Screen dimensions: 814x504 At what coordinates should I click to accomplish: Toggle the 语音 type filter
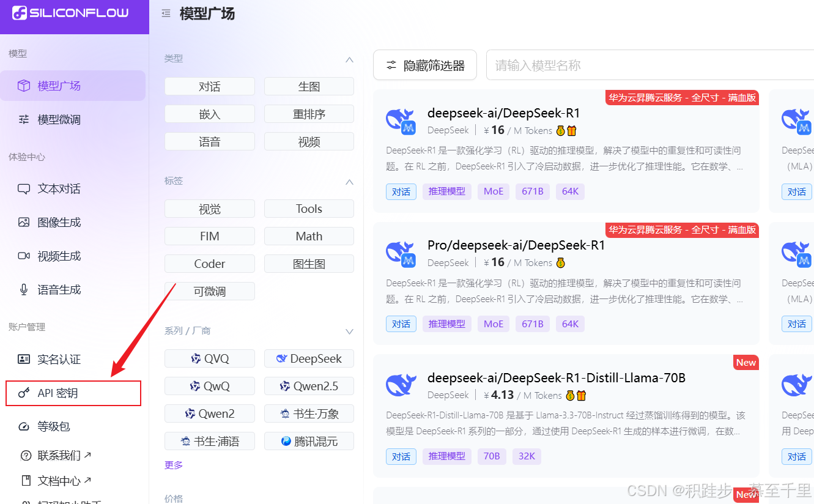[210, 141]
